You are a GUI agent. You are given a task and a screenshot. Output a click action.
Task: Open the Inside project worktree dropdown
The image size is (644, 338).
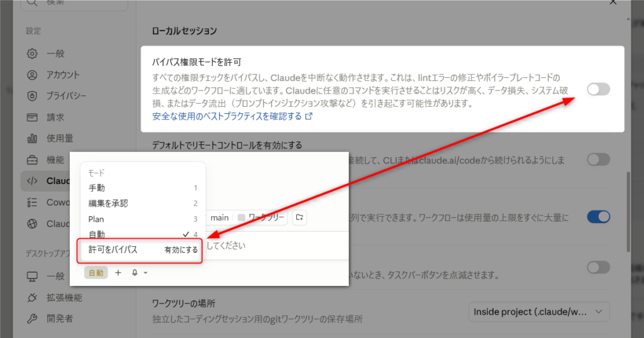pyautogui.click(x=539, y=312)
